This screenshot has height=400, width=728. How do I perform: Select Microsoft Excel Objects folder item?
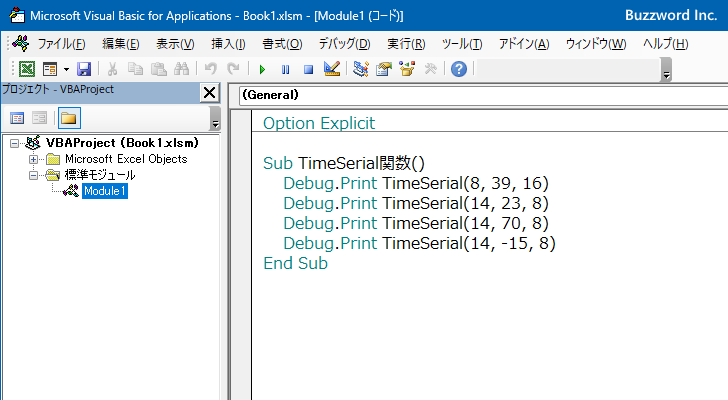126,159
